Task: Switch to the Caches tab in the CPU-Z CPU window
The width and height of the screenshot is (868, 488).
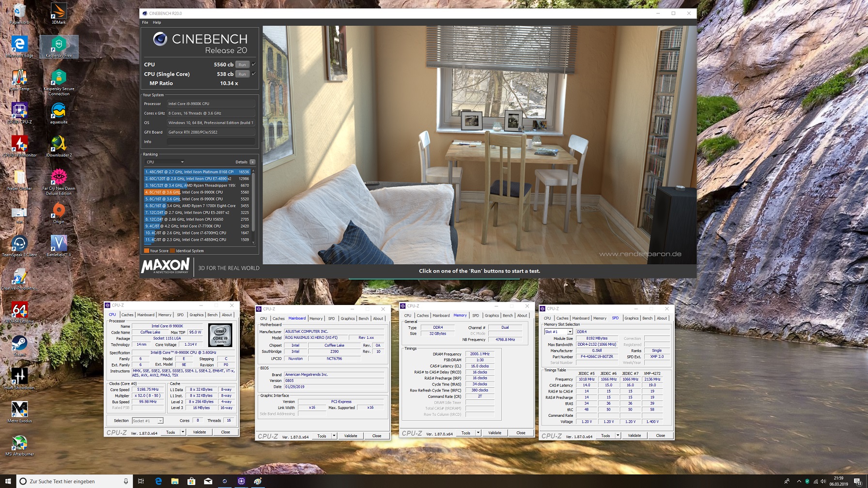Action: click(x=127, y=315)
